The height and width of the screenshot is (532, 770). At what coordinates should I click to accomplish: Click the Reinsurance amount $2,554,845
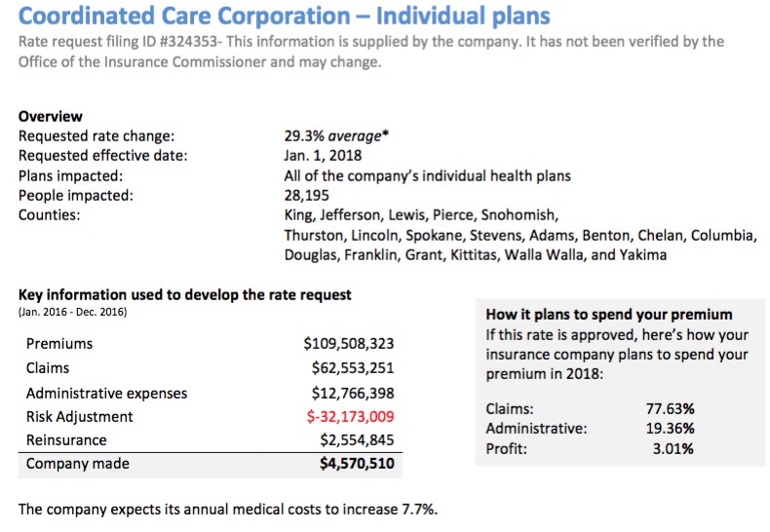pos(357,440)
